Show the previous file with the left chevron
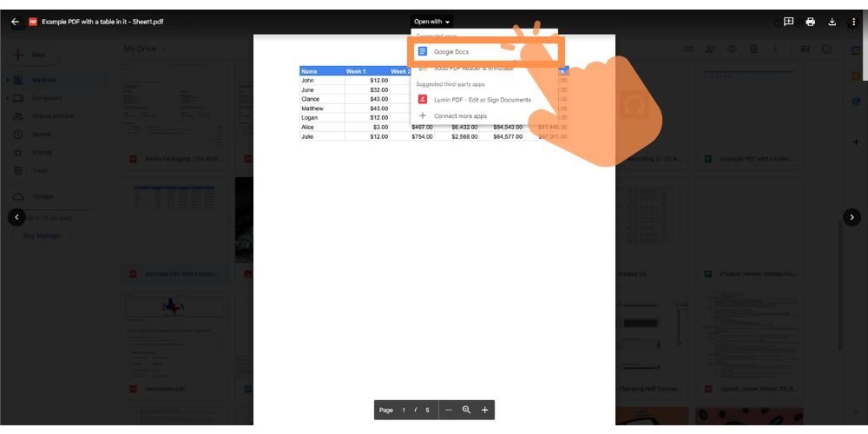 pyautogui.click(x=16, y=217)
